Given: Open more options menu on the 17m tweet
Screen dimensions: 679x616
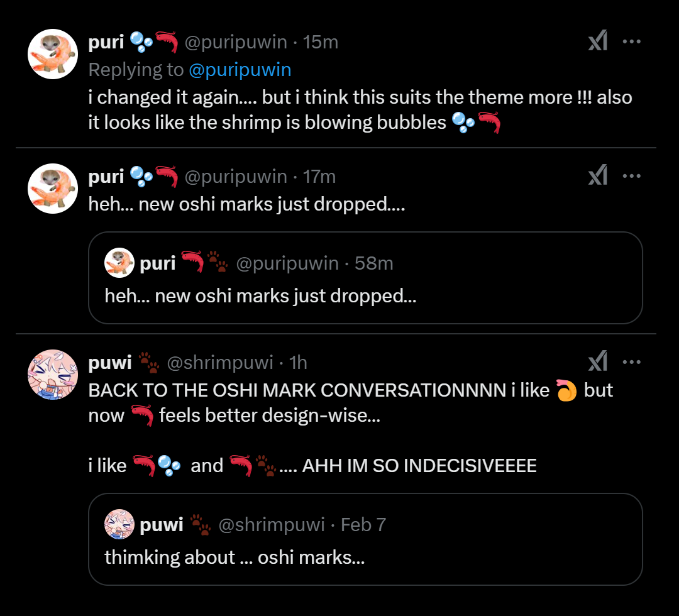Looking at the screenshot, I should coord(631,177).
